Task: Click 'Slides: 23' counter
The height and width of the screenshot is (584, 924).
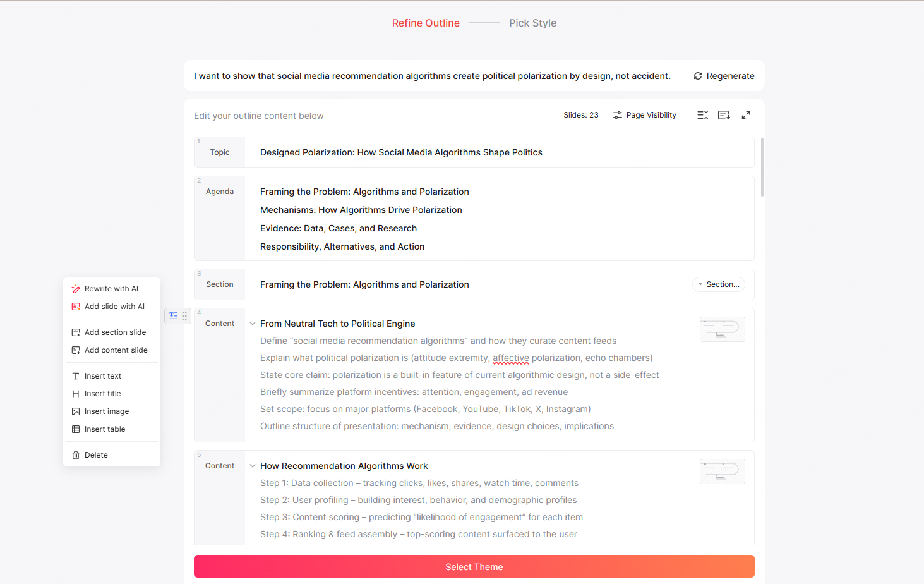Action: click(581, 115)
